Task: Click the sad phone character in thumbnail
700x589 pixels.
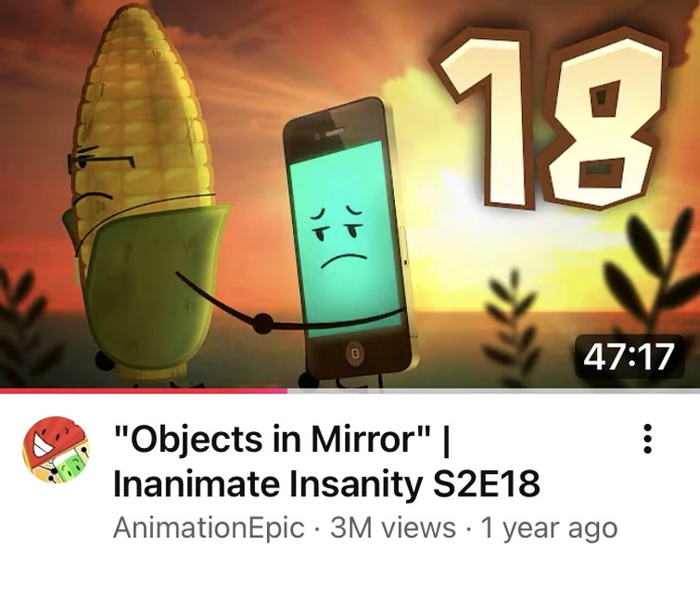Action: [349, 243]
